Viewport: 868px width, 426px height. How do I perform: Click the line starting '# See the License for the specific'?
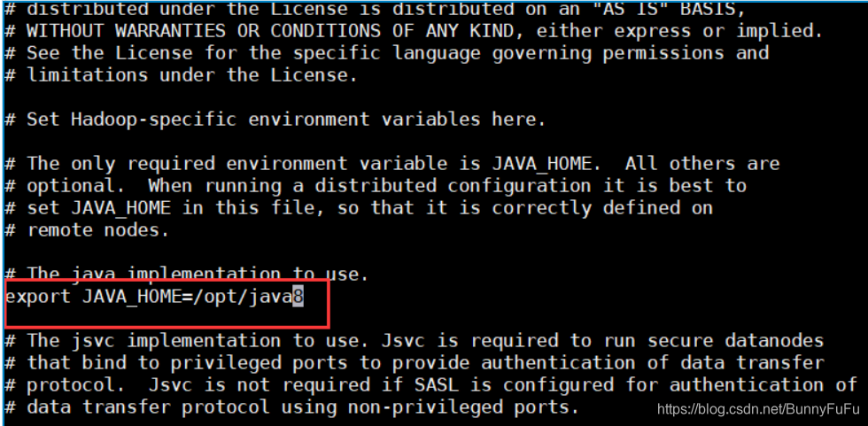[386, 52]
